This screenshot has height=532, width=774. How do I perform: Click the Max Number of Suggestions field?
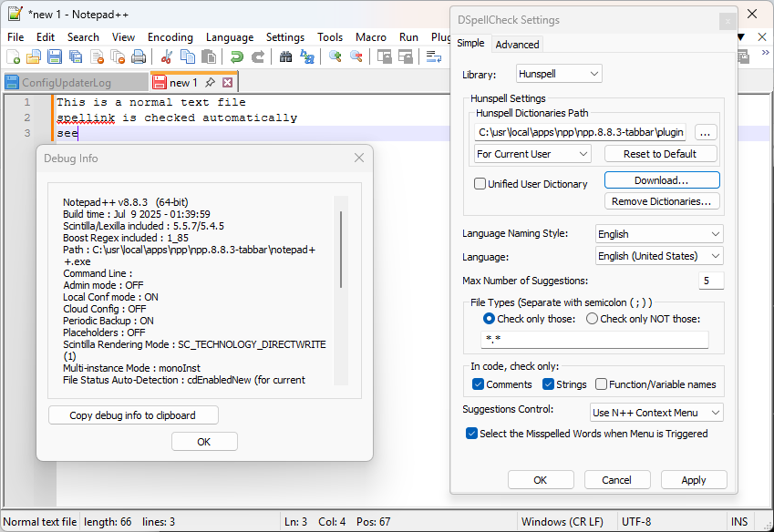coord(711,281)
